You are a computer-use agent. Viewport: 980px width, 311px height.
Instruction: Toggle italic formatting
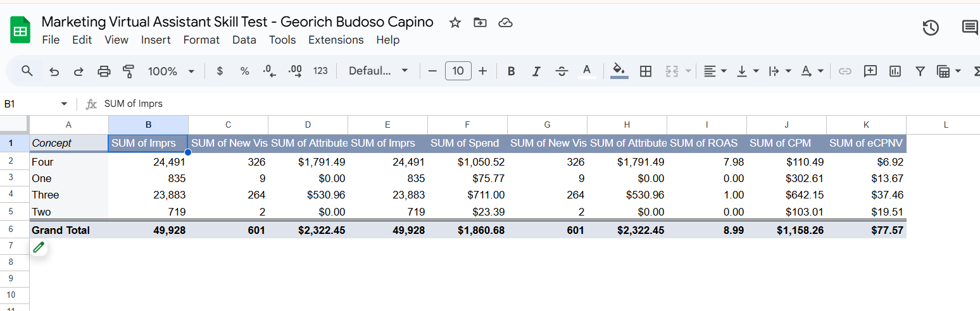(536, 71)
